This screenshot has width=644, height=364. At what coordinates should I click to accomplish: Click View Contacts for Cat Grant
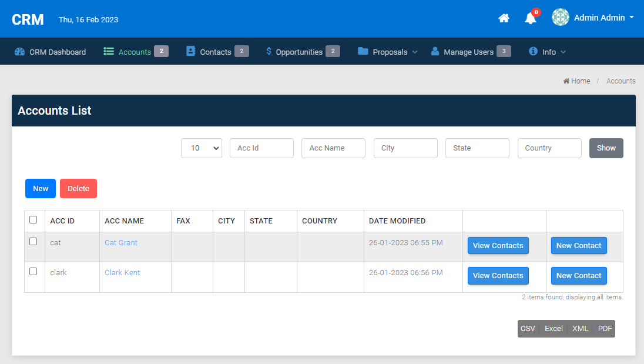498,246
